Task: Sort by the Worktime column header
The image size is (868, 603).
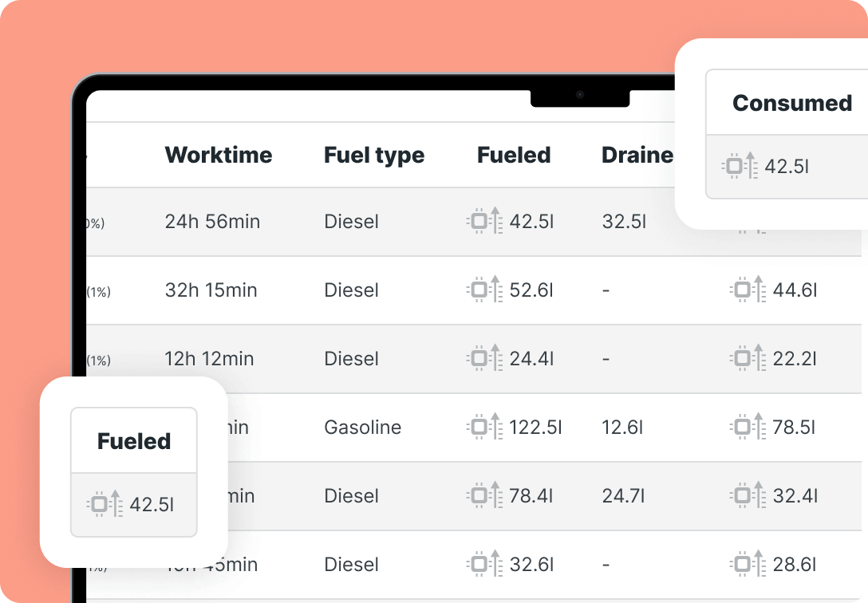Action: (x=219, y=155)
